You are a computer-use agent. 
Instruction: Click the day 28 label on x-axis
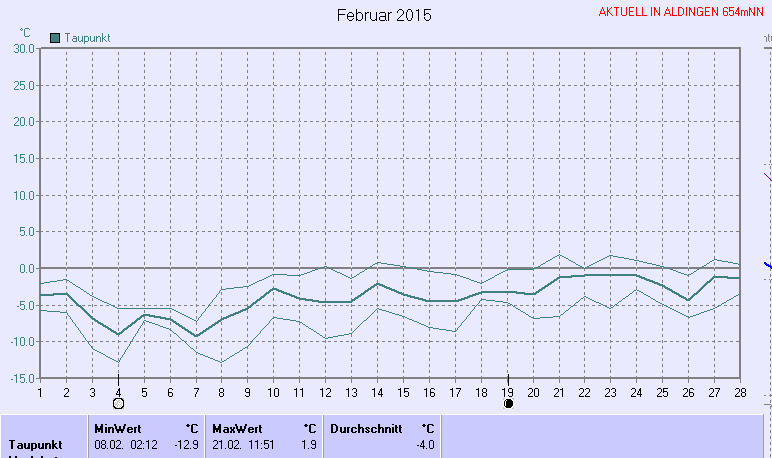739,391
